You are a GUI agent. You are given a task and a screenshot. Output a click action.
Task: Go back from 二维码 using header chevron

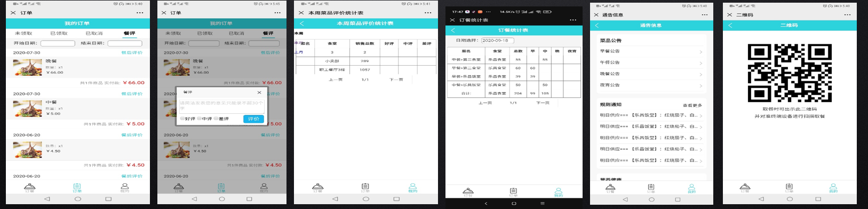click(x=730, y=25)
